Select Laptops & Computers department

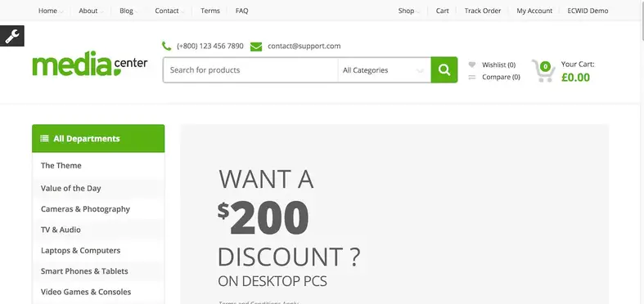click(80, 250)
